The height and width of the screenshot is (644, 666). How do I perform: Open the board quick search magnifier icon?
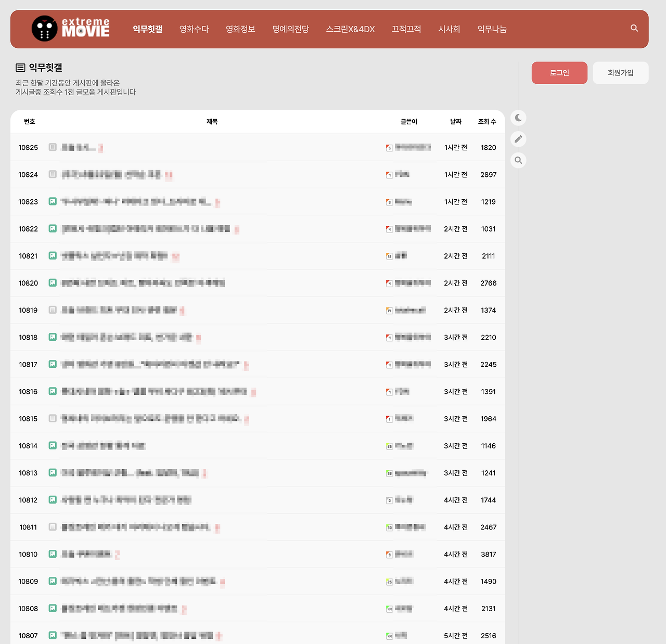pos(518,160)
